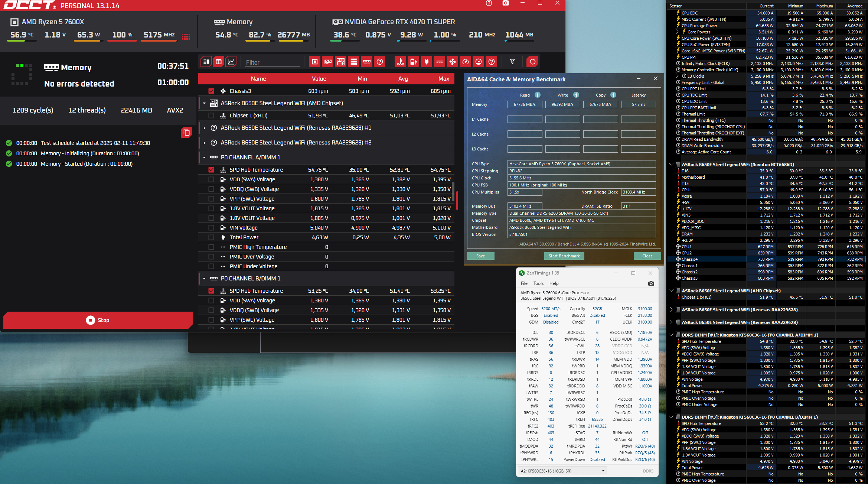Uncheck the Chassis3 sensor checkbox

[211, 91]
